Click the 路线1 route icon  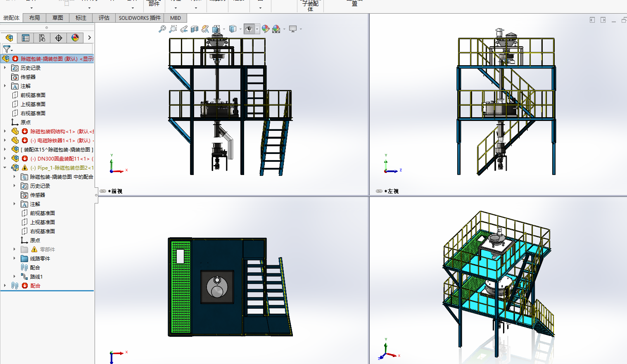pyautogui.click(x=24, y=277)
